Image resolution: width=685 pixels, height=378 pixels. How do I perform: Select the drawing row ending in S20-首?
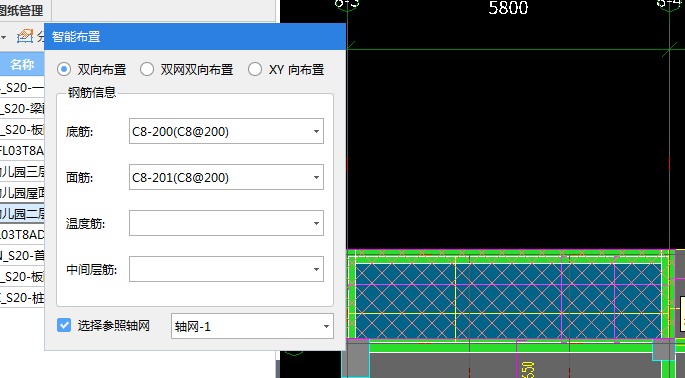22,256
